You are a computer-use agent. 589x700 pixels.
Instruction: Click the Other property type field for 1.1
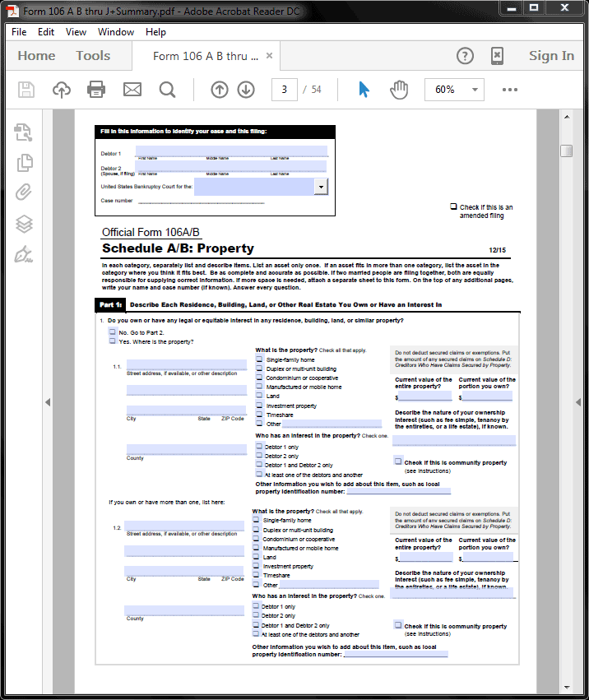click(332, 424)
